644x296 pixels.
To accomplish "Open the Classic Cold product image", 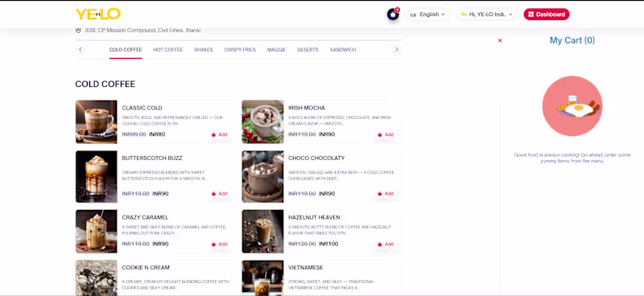I will coord(96,122).
